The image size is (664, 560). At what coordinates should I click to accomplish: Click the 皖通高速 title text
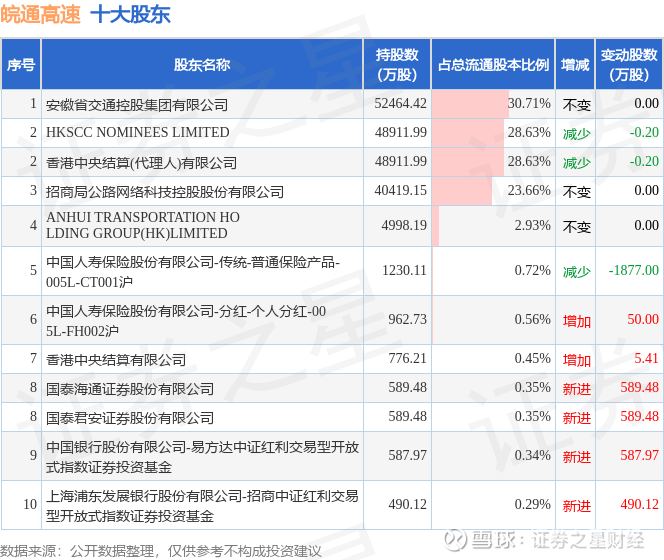40,14
